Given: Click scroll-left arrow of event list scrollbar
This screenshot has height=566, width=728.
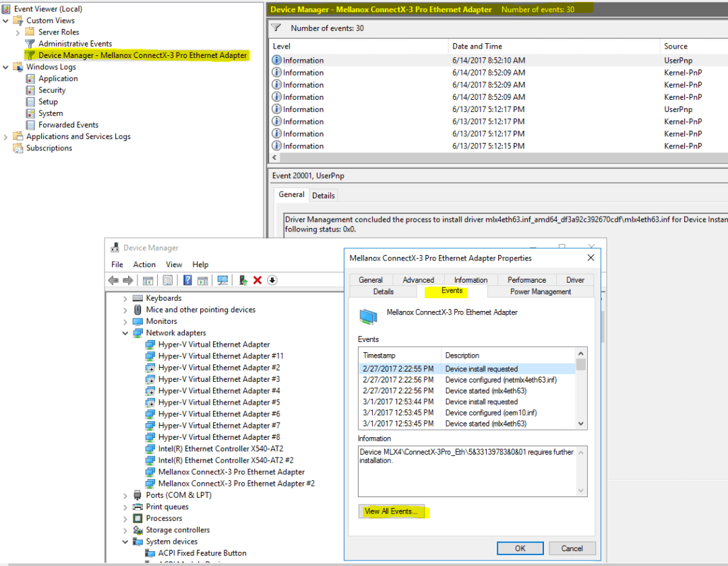Looking at the screenshot, I should click(274, 158).
